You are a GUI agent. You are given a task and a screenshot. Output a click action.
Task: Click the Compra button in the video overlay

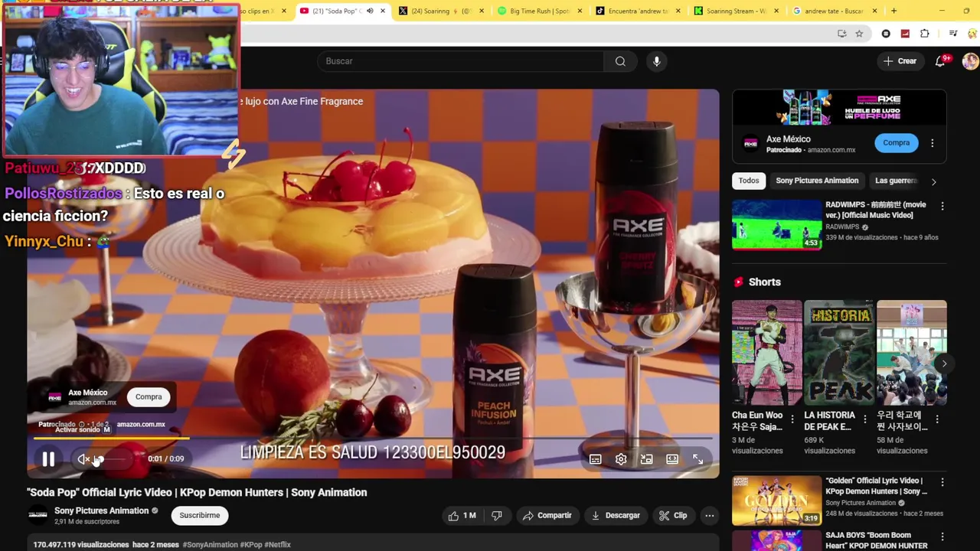pos(149,396)
